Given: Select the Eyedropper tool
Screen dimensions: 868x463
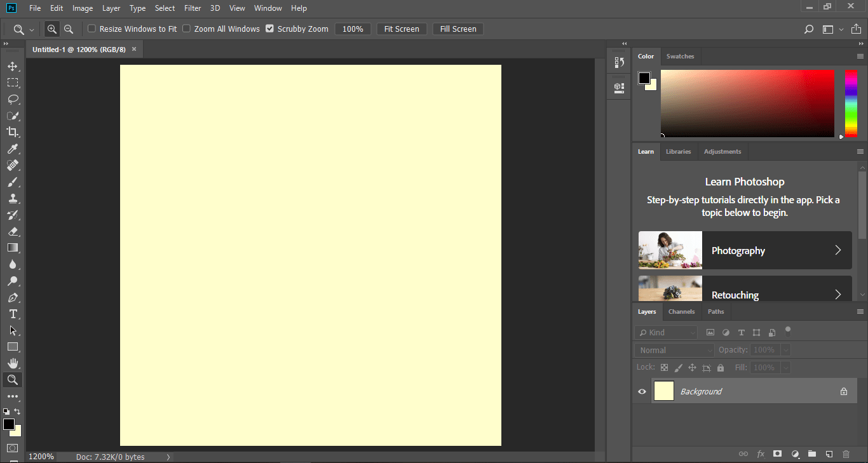Looking at the screenshot, I should (x=12, y=149).
